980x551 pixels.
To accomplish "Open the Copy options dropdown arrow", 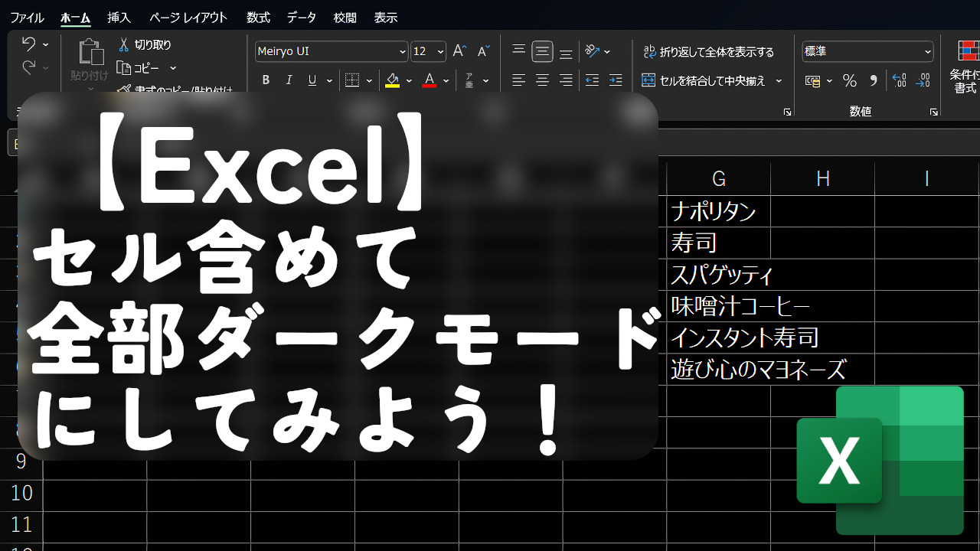I will pos(173,68).
